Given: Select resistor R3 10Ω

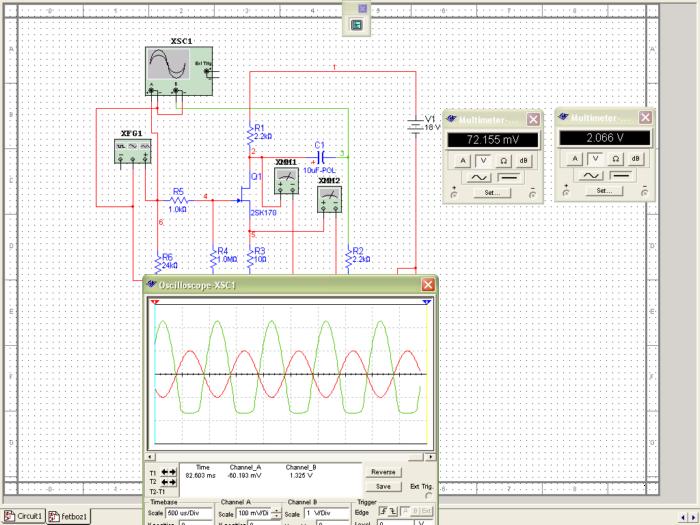Looking at the screenshot, I should [x=250, y=258].
